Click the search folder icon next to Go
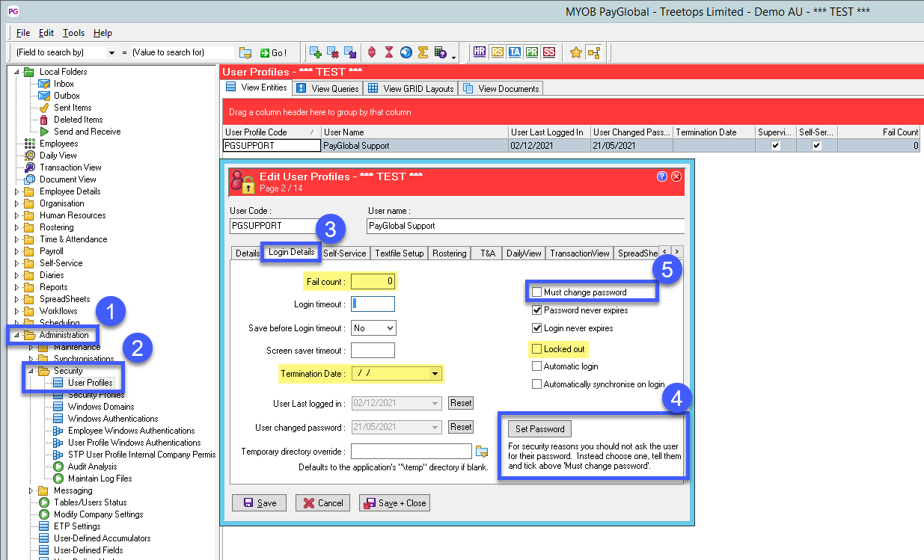The image size is (924, 560). coord(245,52)
